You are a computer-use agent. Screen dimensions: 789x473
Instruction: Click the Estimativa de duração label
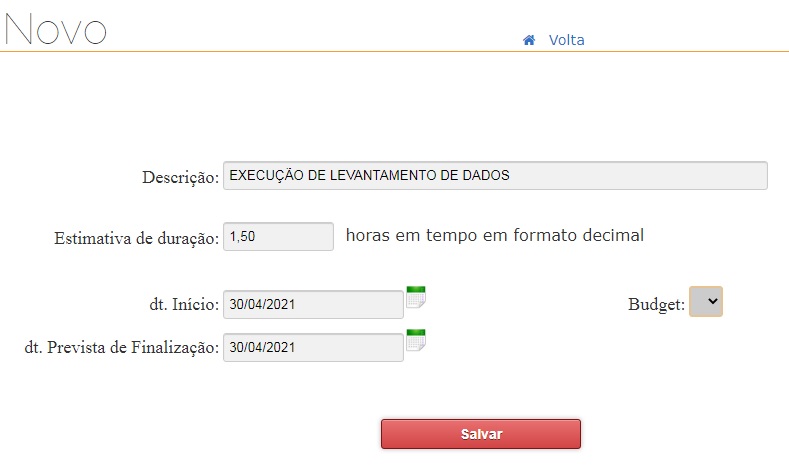[x=137, y=238]
